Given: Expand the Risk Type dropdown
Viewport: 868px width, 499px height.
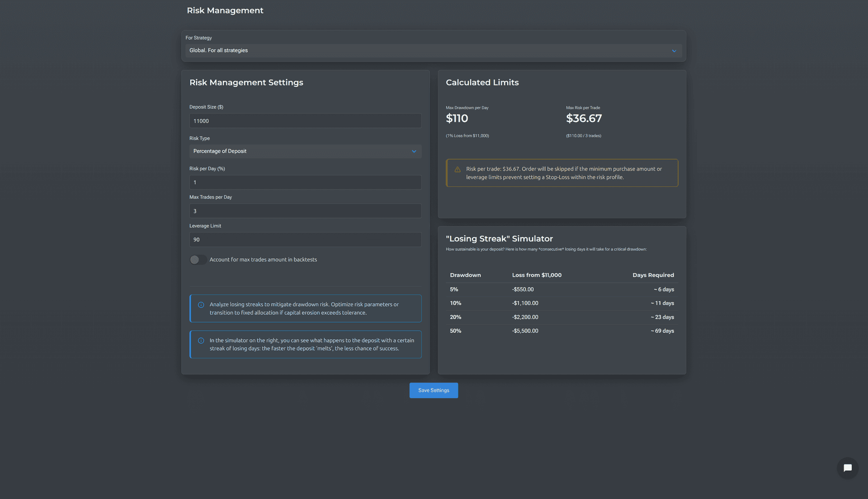Looking at the screenshot, I should pyautogui.click(x=305, y=151).
